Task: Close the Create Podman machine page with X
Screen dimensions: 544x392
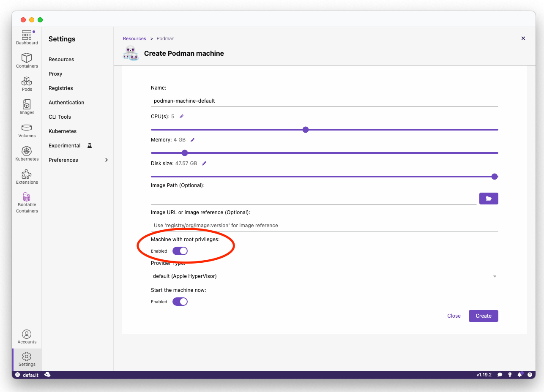Action: tap(523, 38)
